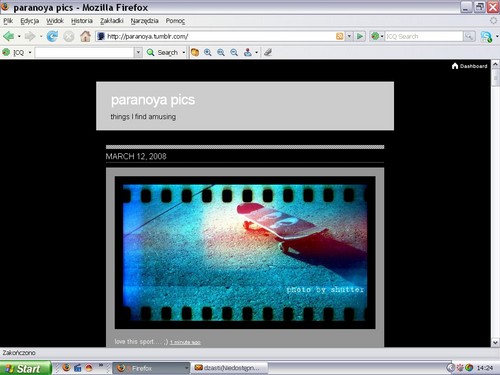Click the ICQ toolbar eraser icon
The image size is (500, 375).
coord(268,52)
